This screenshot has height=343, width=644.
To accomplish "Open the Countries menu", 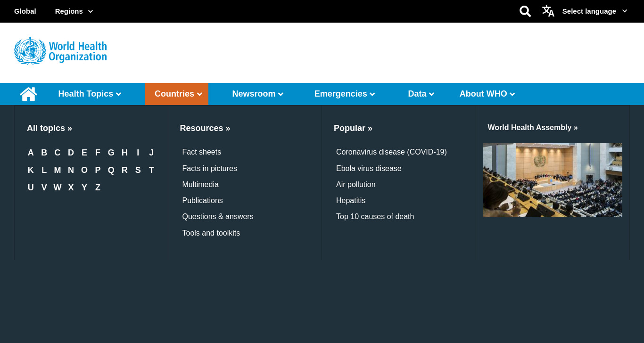I will [177, 94].
